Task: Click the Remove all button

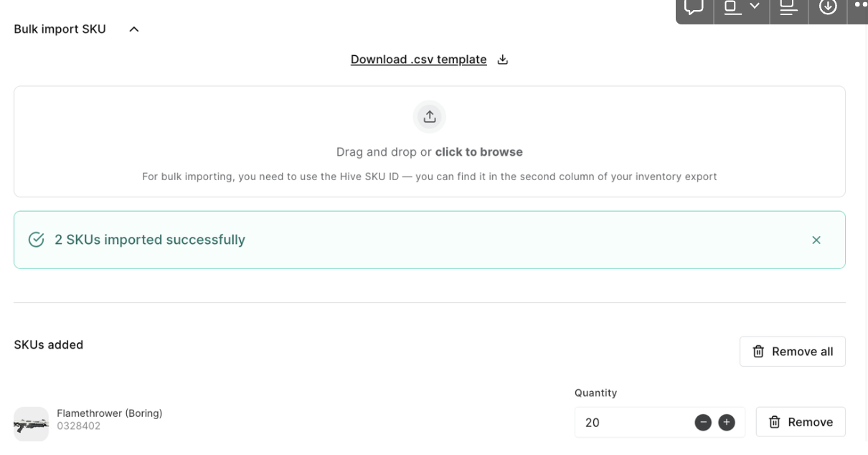Action: click(x=792, y=352)
